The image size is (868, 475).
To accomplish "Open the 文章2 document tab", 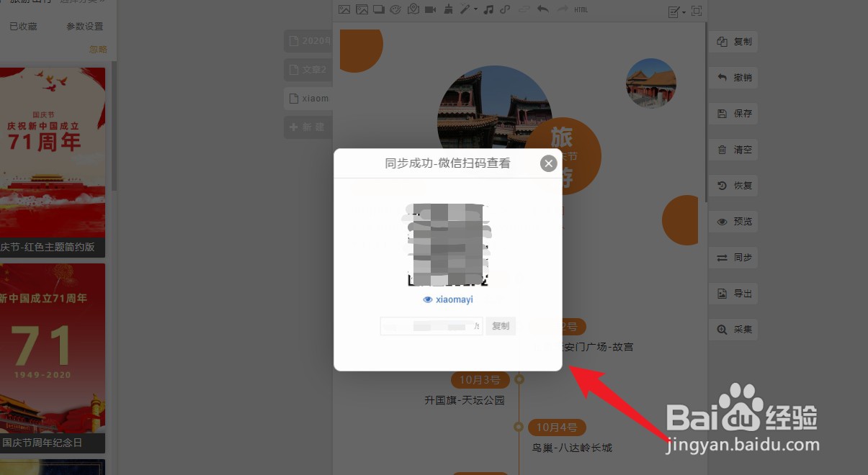I will click(308, 70).
